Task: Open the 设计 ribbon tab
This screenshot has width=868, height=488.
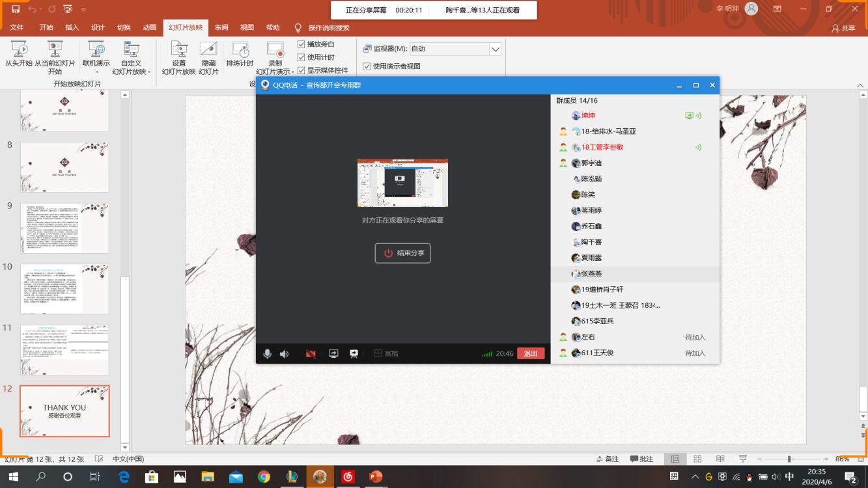Action: click(98, 27)
